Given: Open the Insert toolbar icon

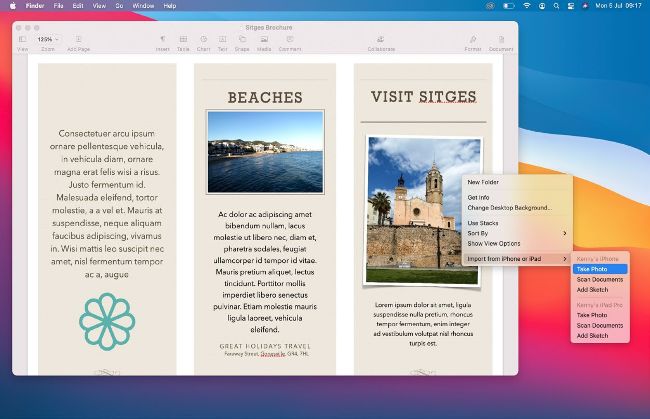Looking at the screenshot, I should click(x=162, y=40).
